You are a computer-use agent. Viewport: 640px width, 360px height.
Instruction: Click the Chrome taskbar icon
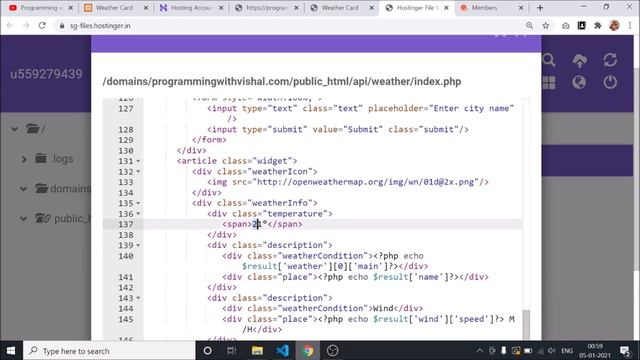tap(308, 351)
